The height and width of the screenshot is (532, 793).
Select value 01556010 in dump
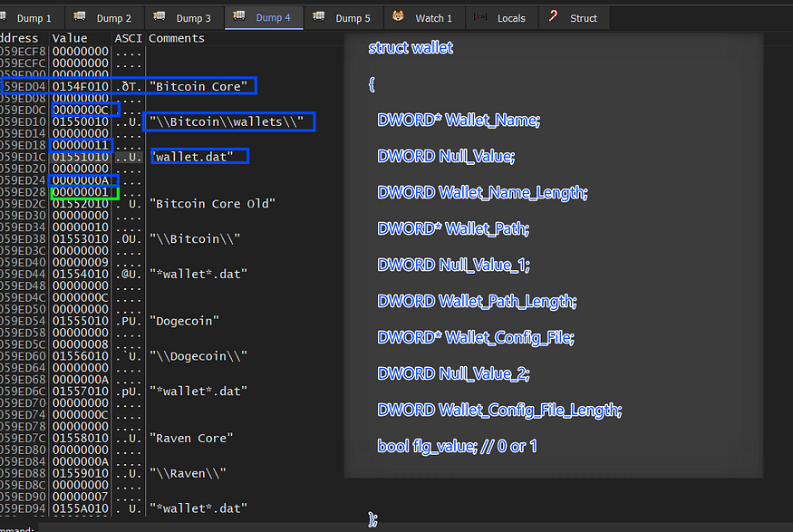click(x=81, y=356)
